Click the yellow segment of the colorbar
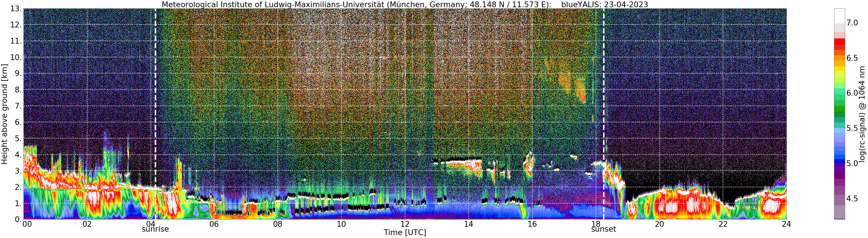The width and height of the screenshot is (868, 238). coord(839,69)
